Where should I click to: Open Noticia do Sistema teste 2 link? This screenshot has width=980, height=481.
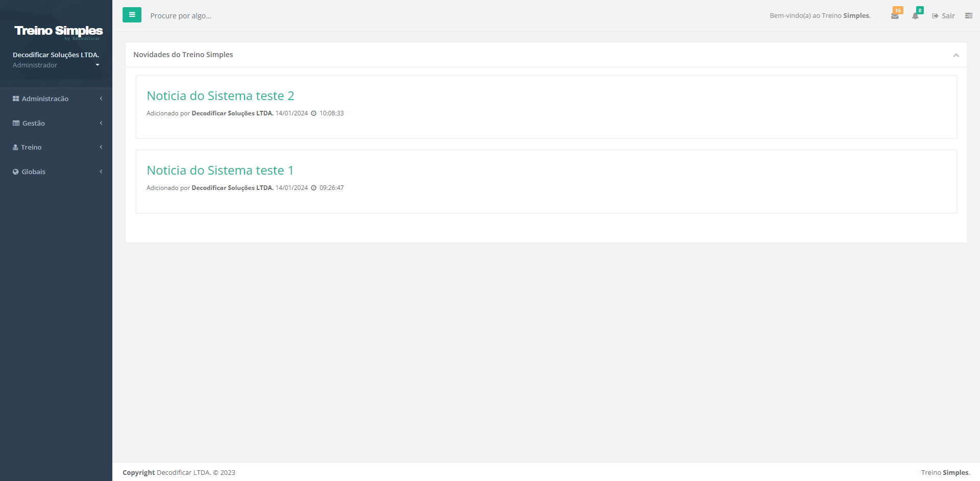(220, 95)
